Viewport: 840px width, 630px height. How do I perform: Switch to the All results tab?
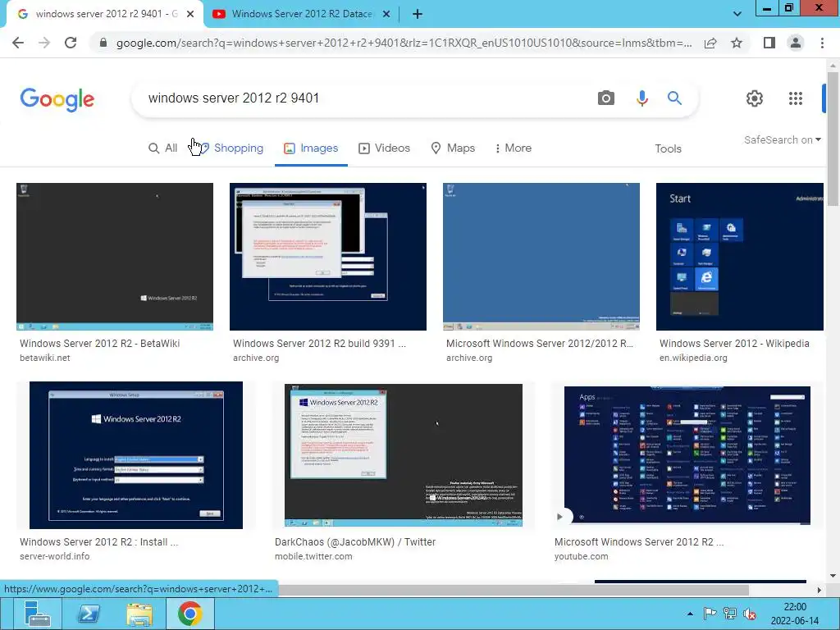(x=163, y=148)
